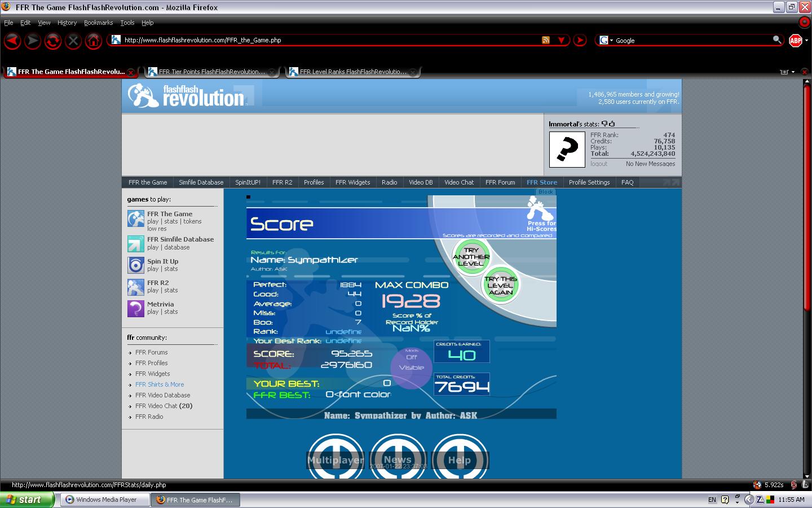
Task: Expand the Adblock Plus dropdown arrow
Action: click(806, 41)
